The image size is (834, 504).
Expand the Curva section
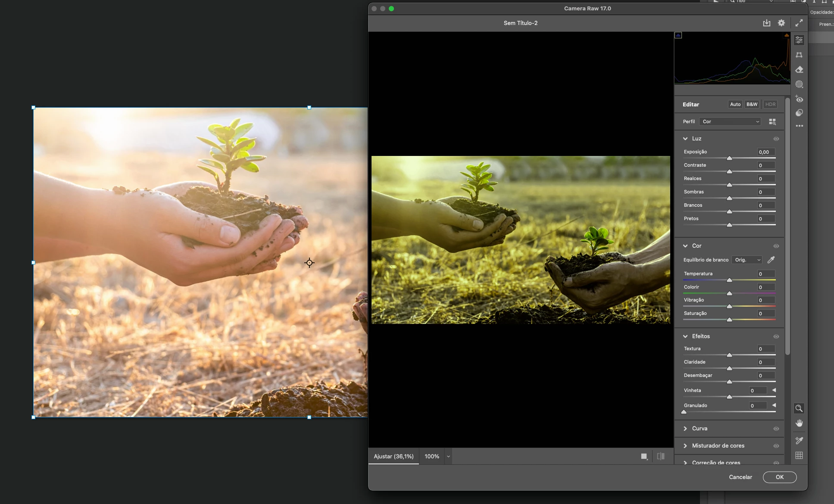(700, 429)
